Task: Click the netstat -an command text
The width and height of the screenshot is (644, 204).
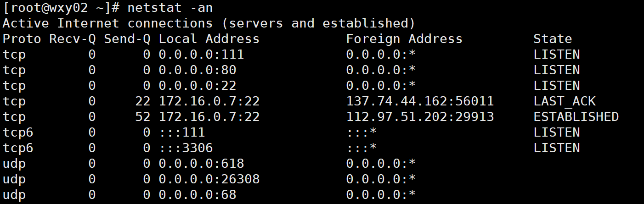Action: point(170,7)
